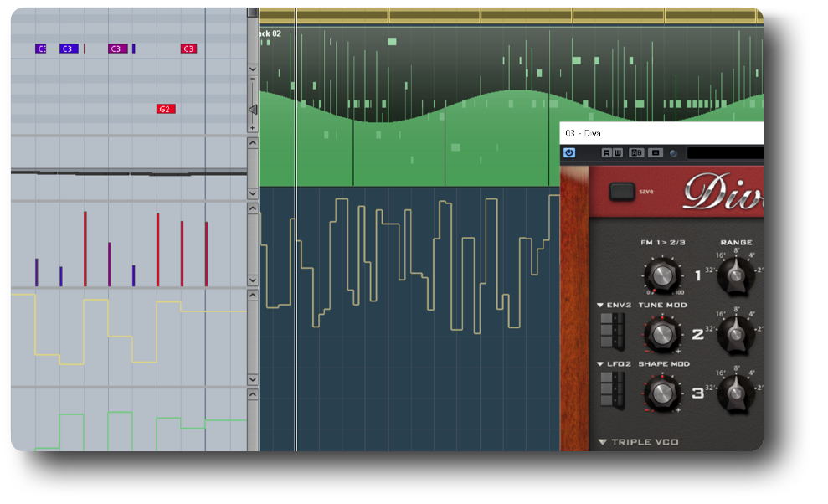Click the small rectangle icon beside A/B compare
828x504 pixels.
[656, 153]
